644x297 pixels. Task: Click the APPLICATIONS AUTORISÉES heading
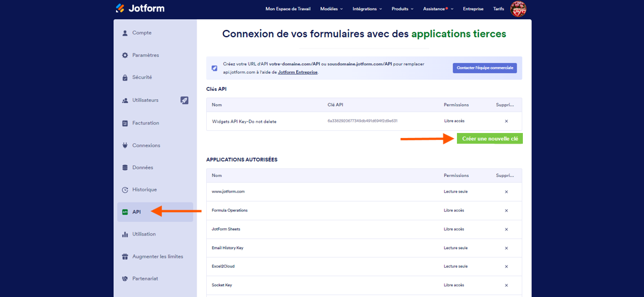click(242, 160)
